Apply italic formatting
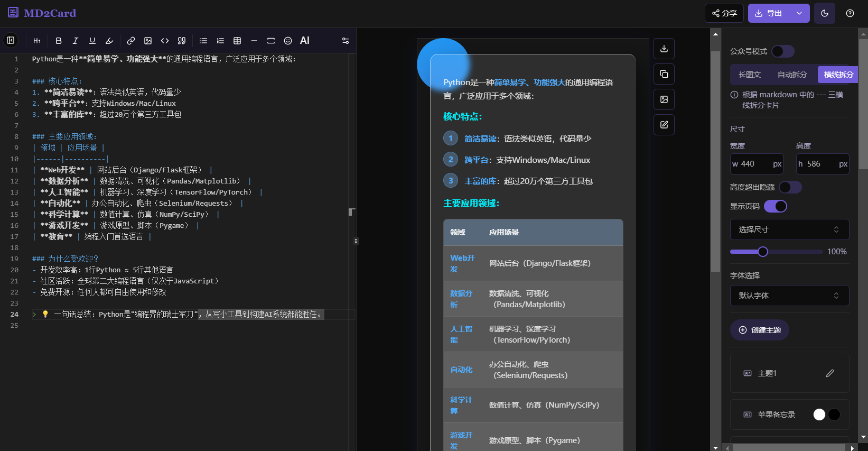Image resolution: width=868 pixels, height=451 pixels. 76,41
